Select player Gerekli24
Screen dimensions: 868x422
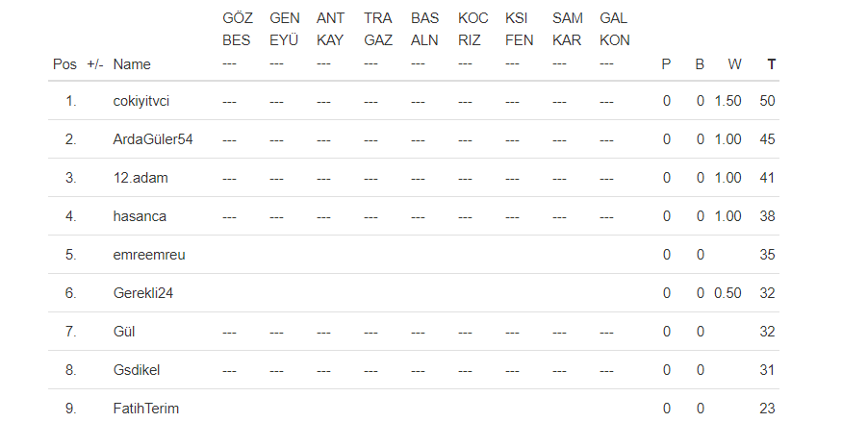coord(143,293)
